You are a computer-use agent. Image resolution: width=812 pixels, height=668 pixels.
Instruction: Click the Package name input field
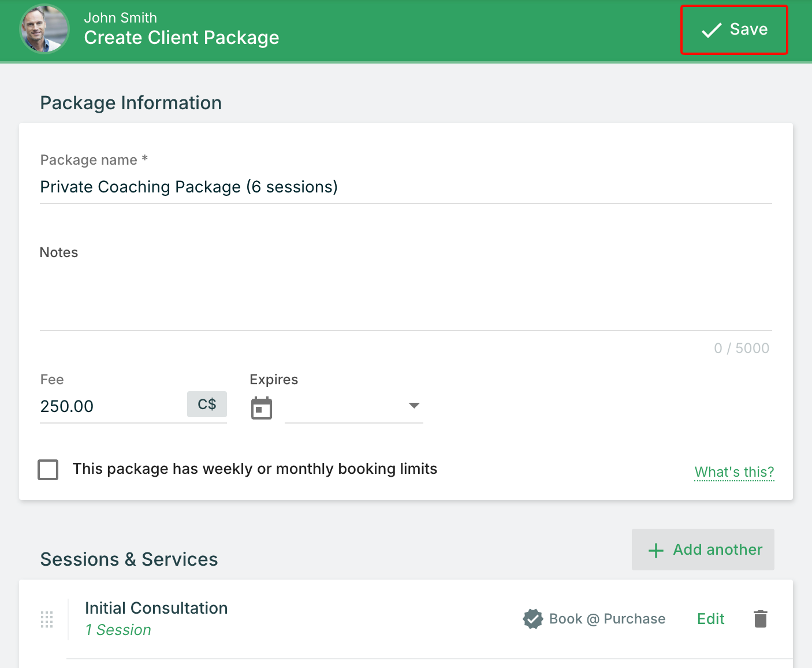tap(404, 187)
